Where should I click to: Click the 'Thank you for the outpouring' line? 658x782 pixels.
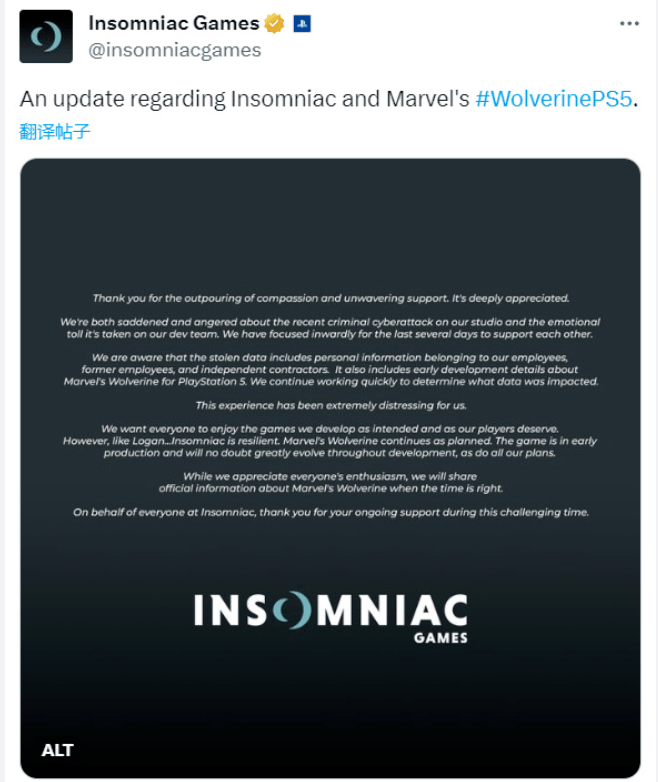(330, 298)
